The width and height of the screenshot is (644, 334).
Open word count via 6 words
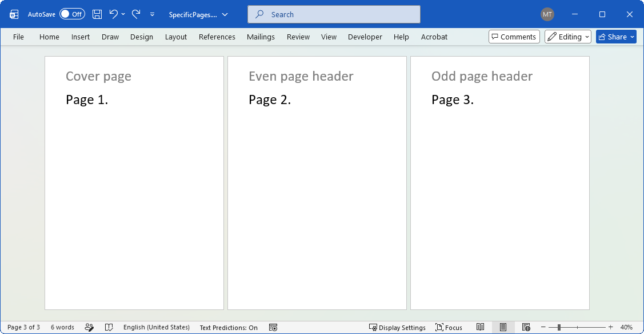tap(62, 328)
